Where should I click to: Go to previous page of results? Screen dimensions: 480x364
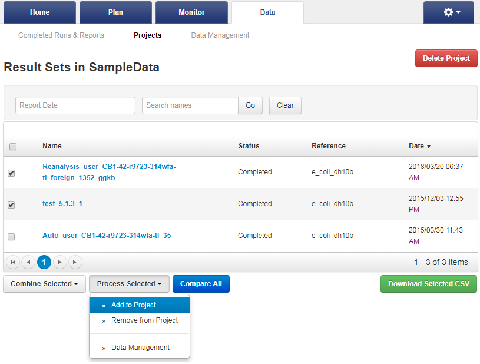point(28,262)
